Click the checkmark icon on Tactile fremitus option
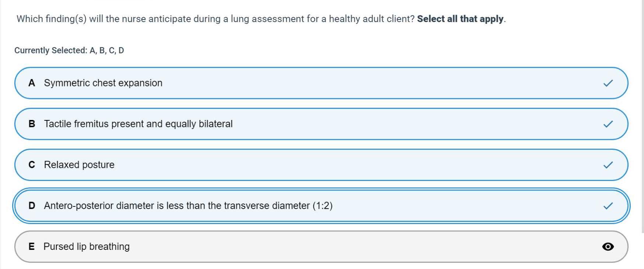 [608, 124]
